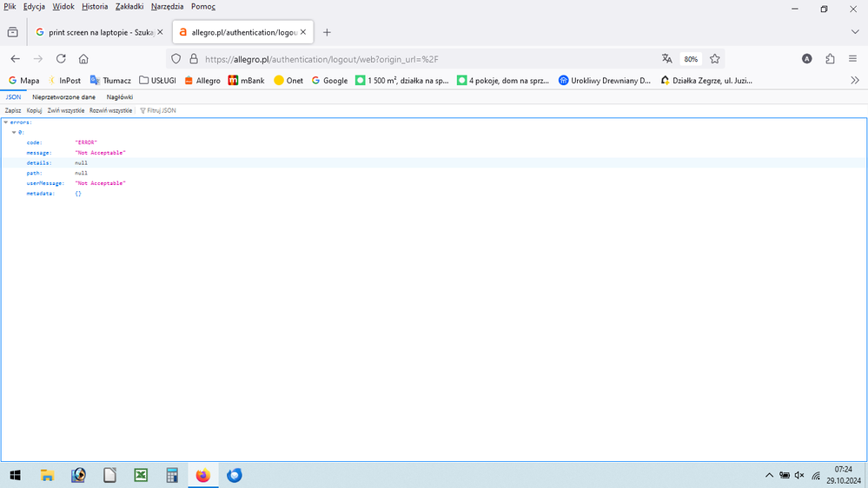Viewport: 868px width, 488px height.
Task: Open the new tab plus button
Action: click(327, 32)
